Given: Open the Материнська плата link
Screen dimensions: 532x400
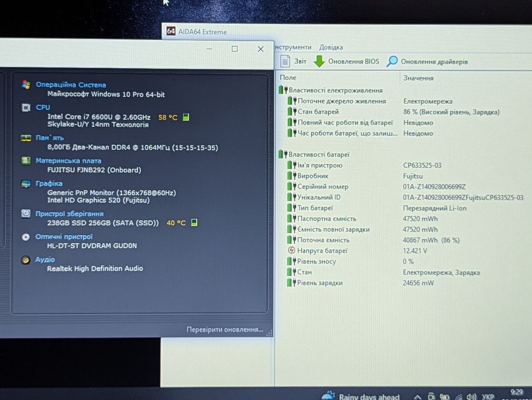Looking at the screenshot, I should 69,161.
